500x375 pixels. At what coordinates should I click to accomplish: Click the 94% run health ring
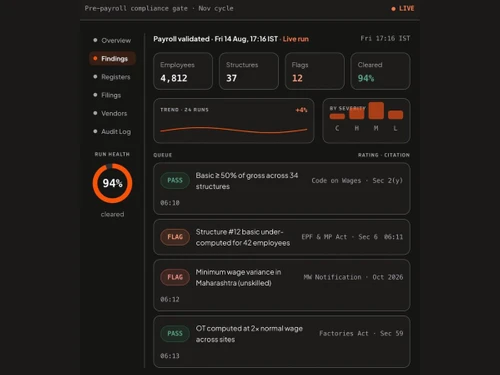coord(112,183)
